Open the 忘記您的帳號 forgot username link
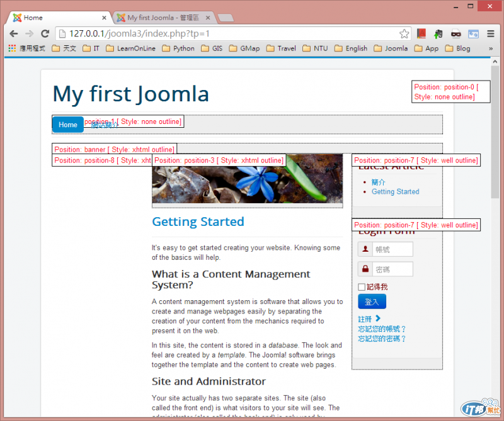This screenshot has width=504, height=421. click(382, 329)
